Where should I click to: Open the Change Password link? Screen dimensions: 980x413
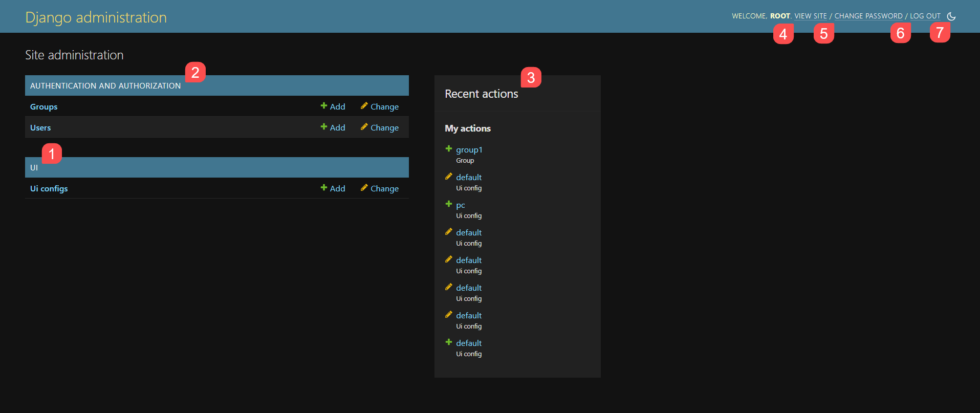tap(868, 16)
